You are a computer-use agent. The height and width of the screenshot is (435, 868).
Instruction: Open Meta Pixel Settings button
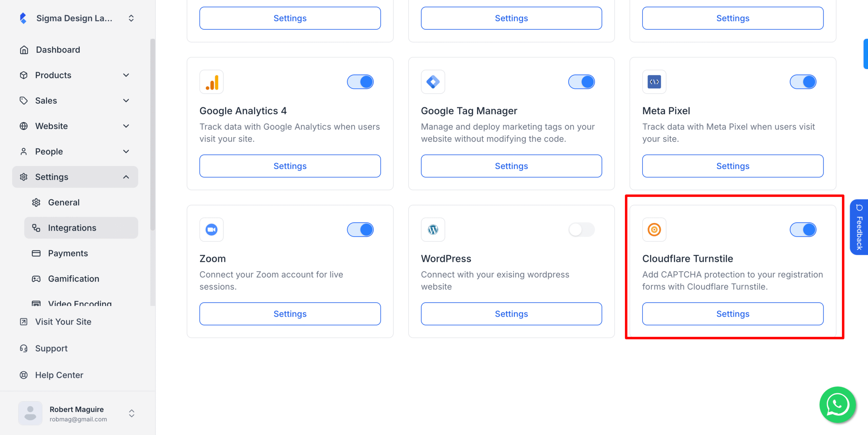pos(733,166)
